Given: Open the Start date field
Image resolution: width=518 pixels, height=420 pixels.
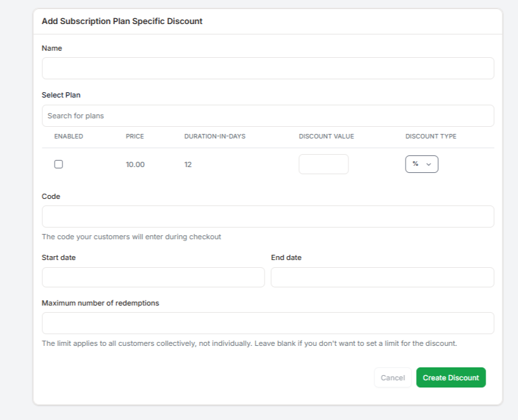Looking at the screenshot, I should pos(153,277).
